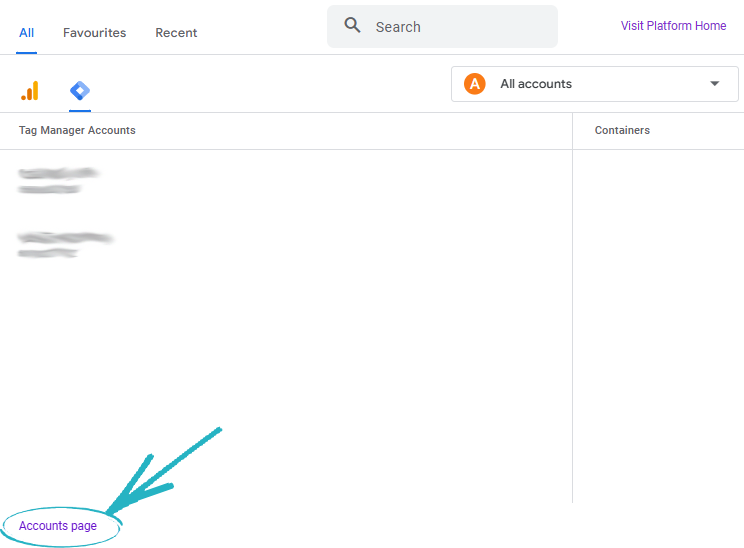Open the 'Accounts page' link

58,526
